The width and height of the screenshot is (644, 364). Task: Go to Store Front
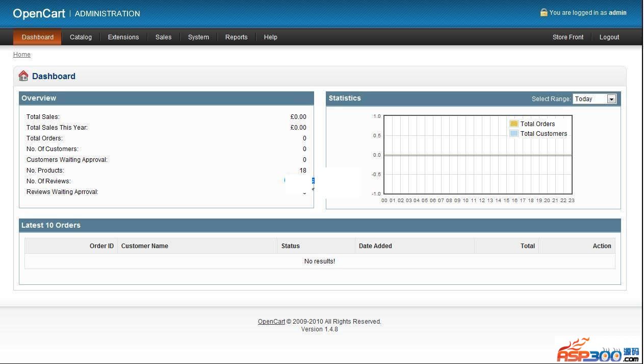tap(568, 37)
